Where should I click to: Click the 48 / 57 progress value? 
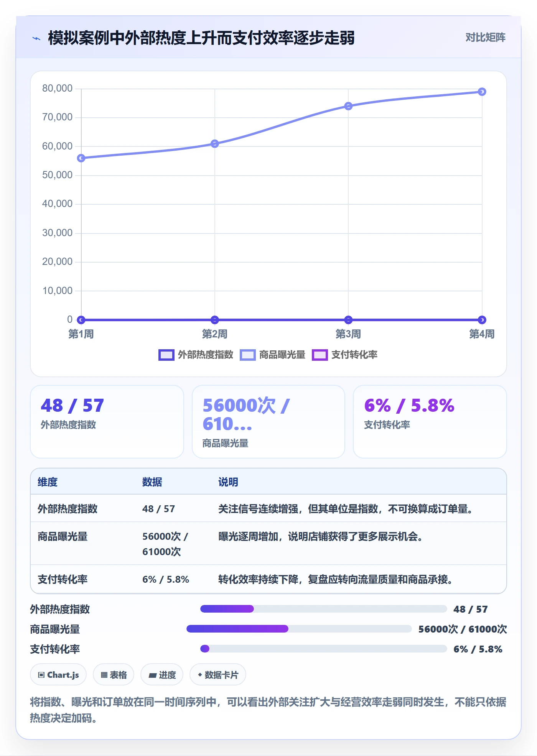point(471,609)
